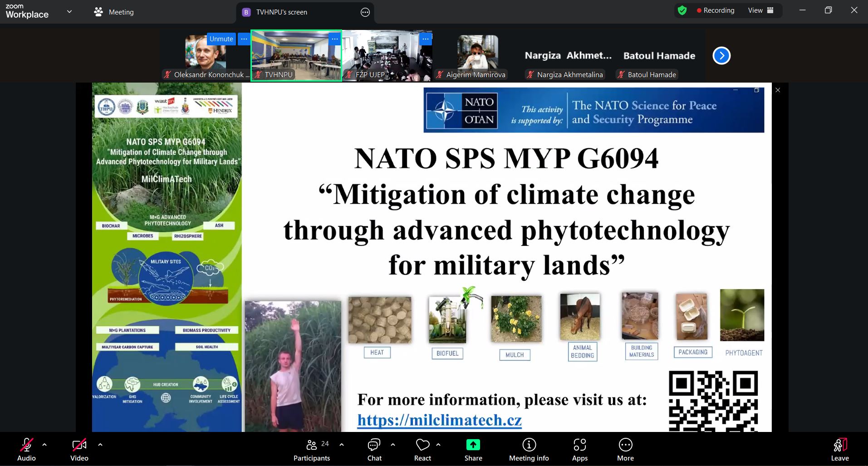This screenshot has width=868, height=466.
Task: Unmute the microphone with Audio button
Action: (x=26, y=450)
